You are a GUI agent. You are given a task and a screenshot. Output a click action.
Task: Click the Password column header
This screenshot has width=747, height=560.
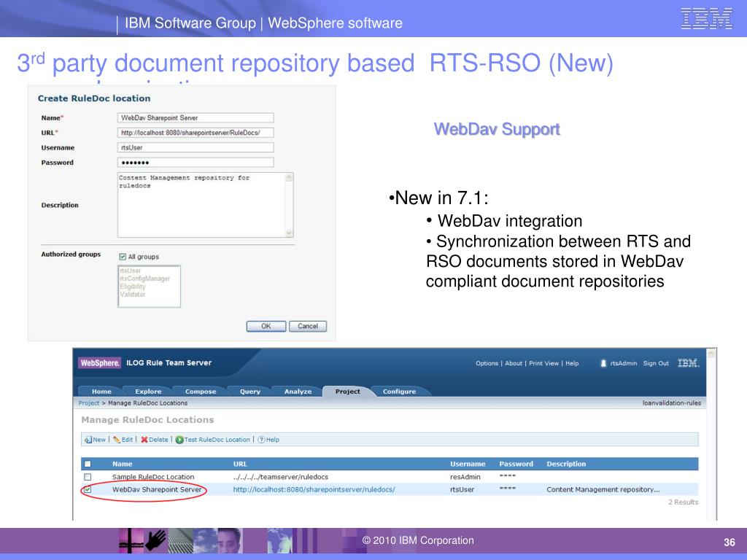tap(516, 464)
